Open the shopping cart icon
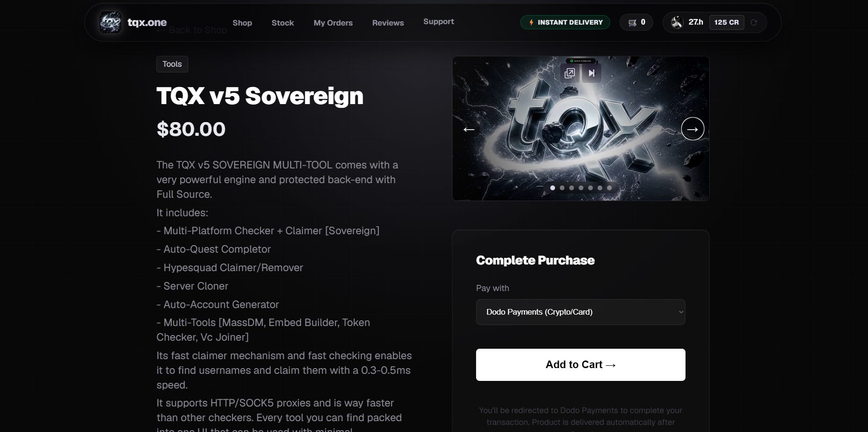The image size is (868, 432). [632, 22]
